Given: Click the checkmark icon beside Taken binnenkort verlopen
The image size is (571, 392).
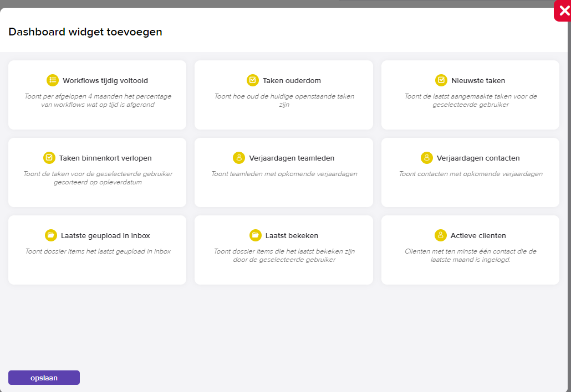Looking at the screenshot, I should (49, 158).
